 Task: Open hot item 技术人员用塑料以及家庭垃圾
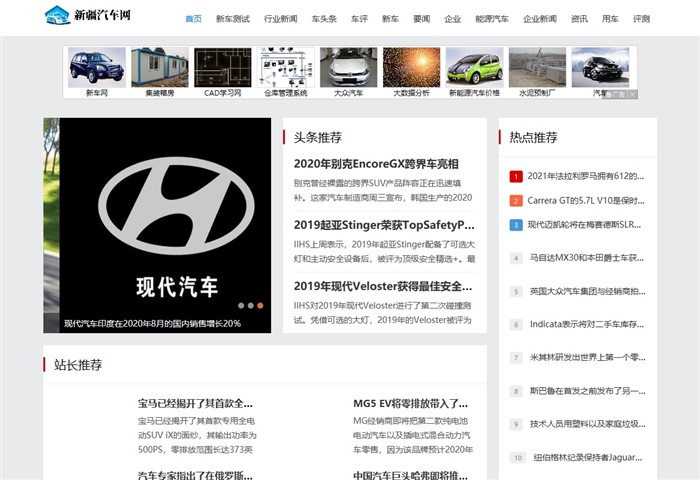point(588,424)
